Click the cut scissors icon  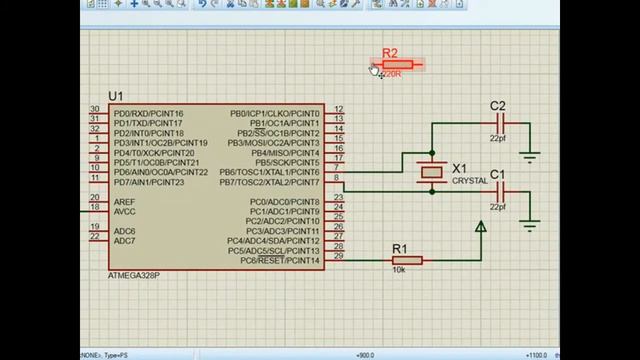tap(230, 4)
